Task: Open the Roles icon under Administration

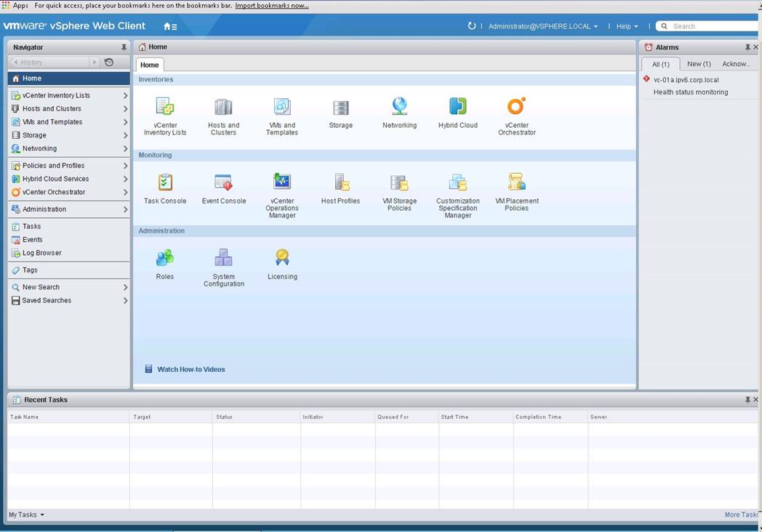Action: (165, 257)
